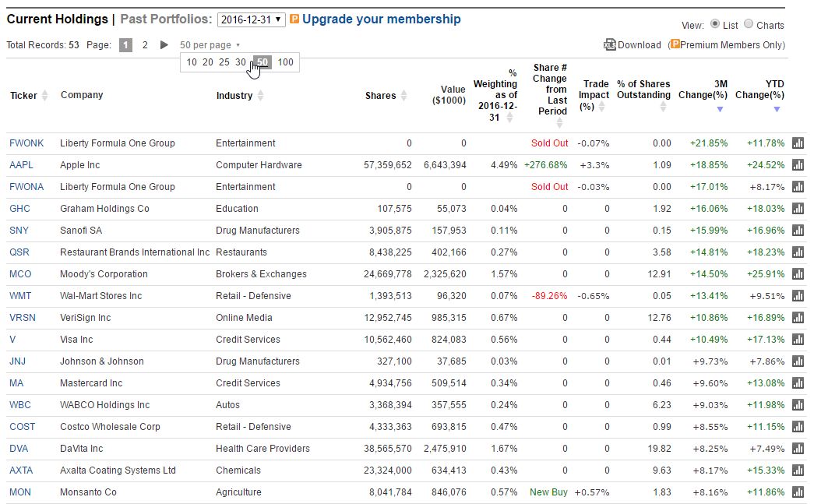
Task: Sort by Weighting column arrows
Action: click(x=509, y=118)
